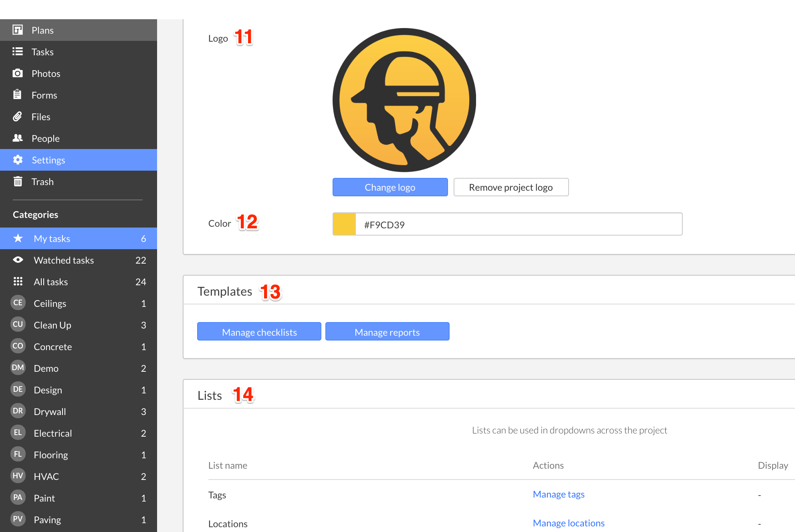Select the Demo category label
This screenshot has width=795, height=532.
46,368
